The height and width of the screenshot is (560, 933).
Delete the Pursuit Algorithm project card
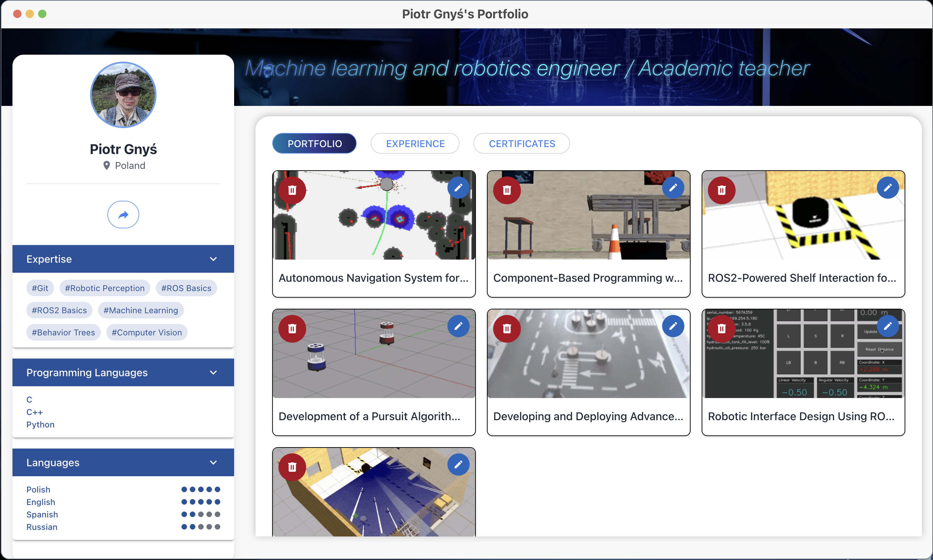pyautogui.click(x=292, y=329)
